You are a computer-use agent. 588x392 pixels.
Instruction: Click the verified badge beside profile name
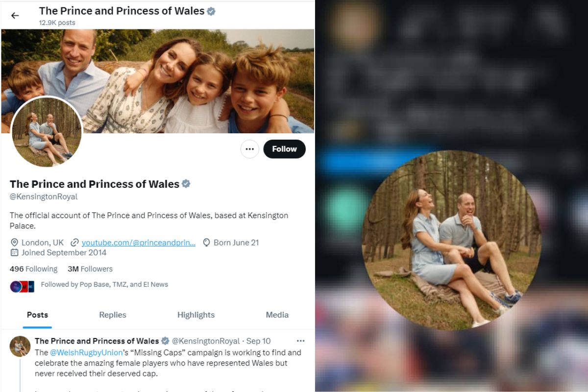(x=186, y=184)
